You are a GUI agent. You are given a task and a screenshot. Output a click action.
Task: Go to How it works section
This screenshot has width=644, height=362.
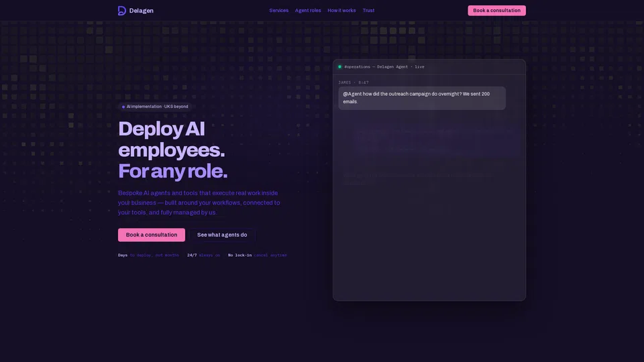click(x=341, y=11)
